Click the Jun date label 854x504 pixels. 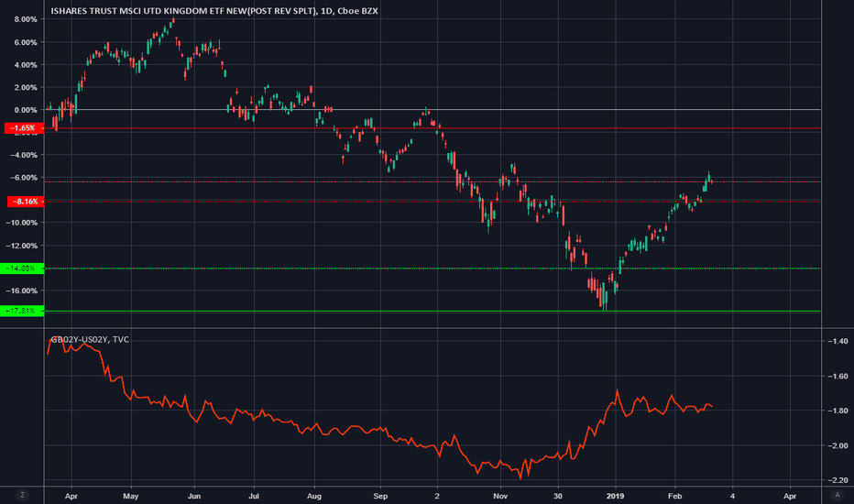click(194, 496)
